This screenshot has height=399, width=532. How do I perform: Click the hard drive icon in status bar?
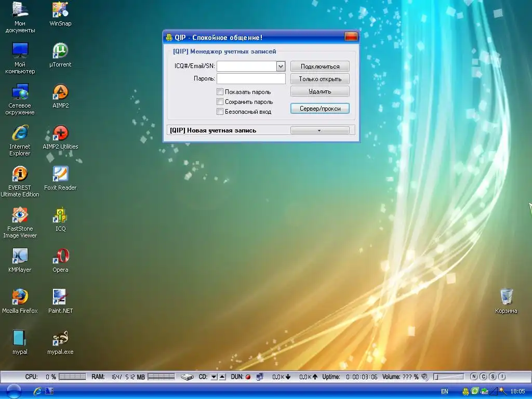tap(187, 377)
